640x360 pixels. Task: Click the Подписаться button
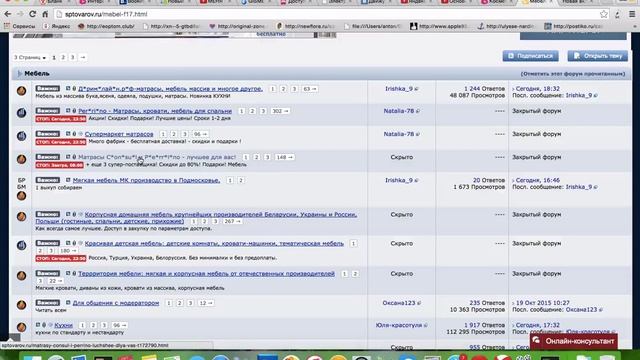pos(530,56)
